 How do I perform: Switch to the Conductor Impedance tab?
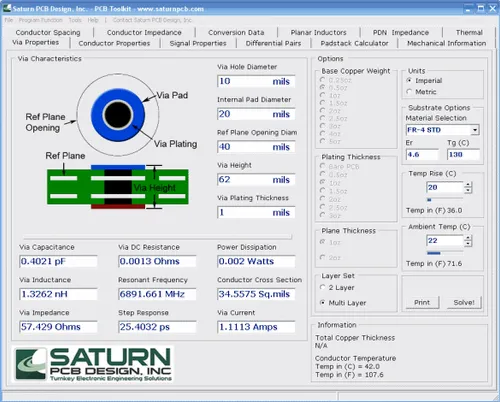coord(144,32)
